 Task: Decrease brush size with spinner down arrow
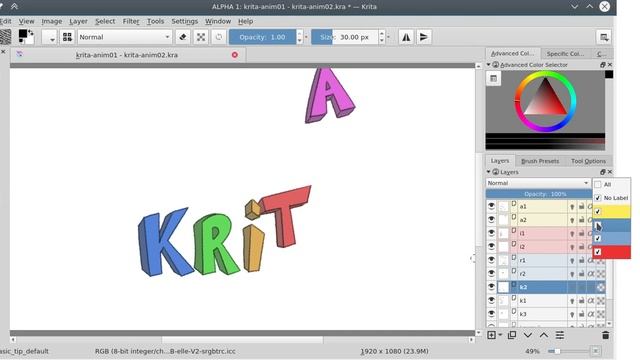coord(382,40)
